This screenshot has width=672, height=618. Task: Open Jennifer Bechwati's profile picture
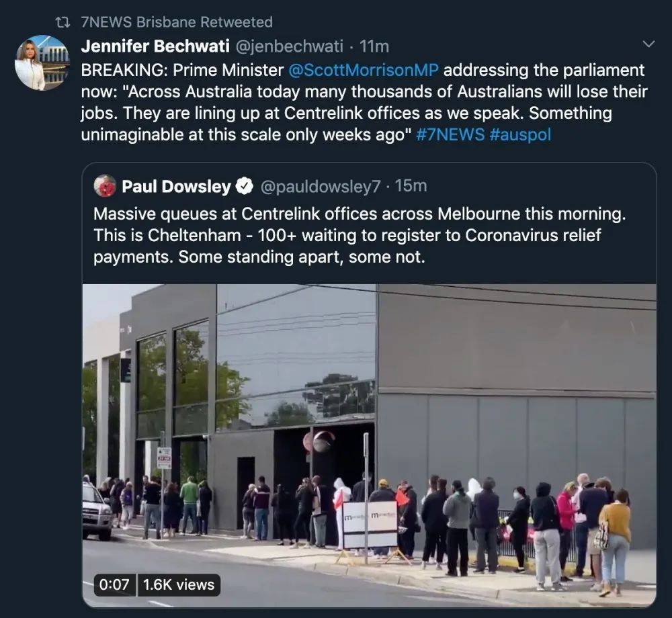pos(42,62)
